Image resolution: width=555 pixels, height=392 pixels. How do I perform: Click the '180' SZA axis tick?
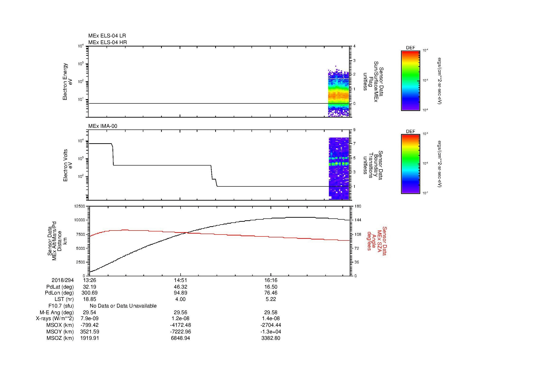point(358,206)
